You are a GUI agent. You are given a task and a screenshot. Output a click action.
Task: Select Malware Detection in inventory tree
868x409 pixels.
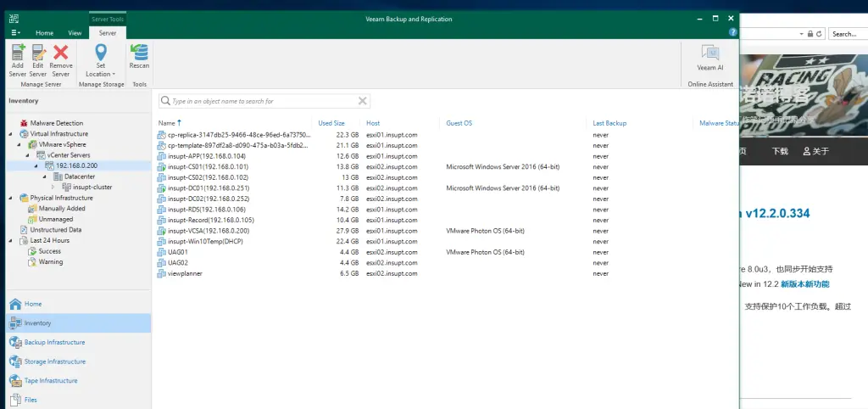pyautogui.click(x=56, y=123)
